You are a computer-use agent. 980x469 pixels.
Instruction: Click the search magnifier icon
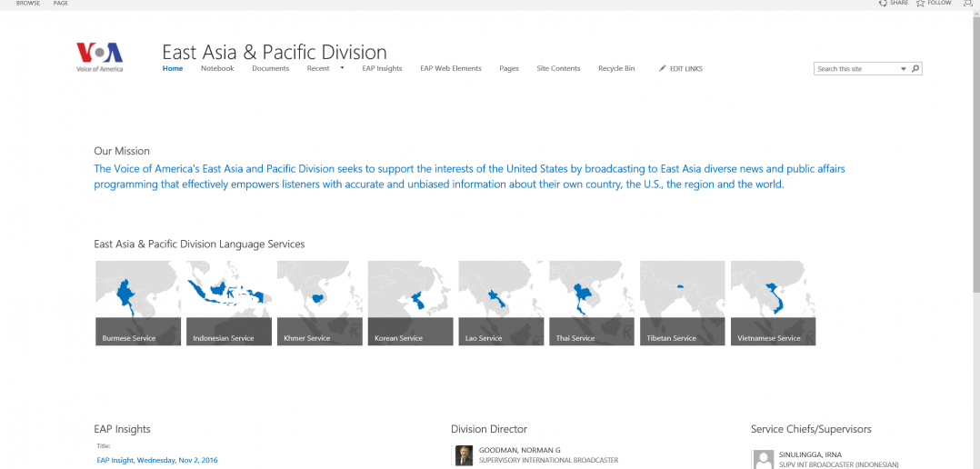915,69
